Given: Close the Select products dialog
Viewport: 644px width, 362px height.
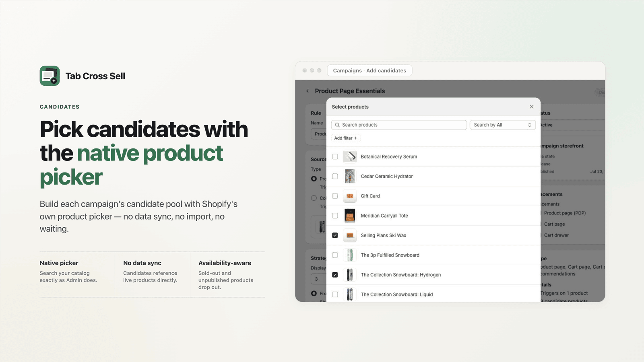Looking at the screenshot, I should coord(532,107).
